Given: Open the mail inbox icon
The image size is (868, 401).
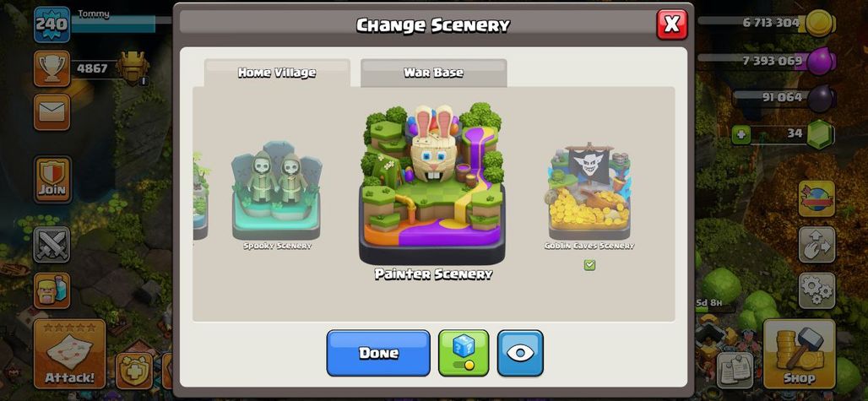Looking at the screenshot, I should [x=52, y=112].
